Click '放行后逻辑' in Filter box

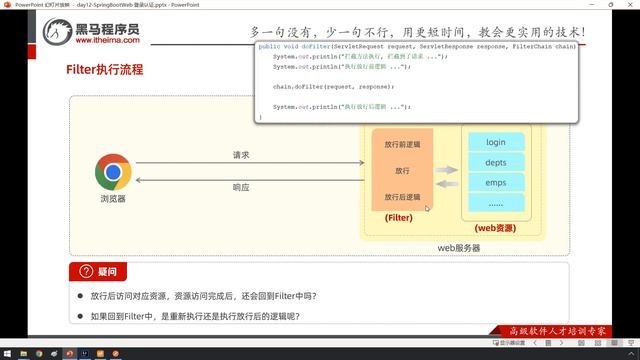(402, 197)
